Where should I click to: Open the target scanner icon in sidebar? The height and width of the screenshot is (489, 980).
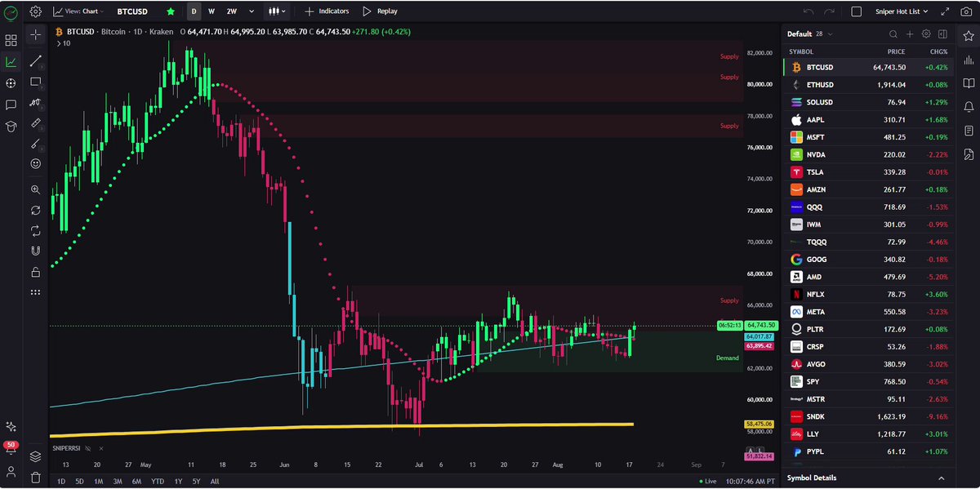[x=11, y=83]
